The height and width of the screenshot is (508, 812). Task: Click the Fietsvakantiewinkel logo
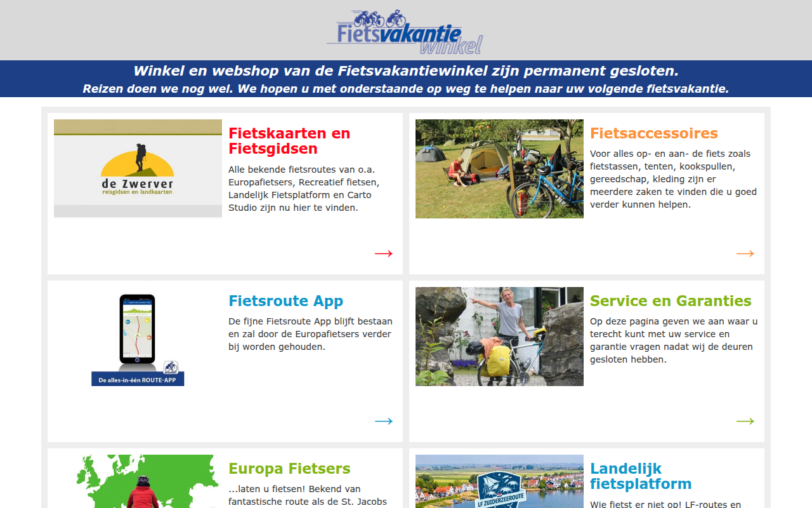click(x=405, y=32)
